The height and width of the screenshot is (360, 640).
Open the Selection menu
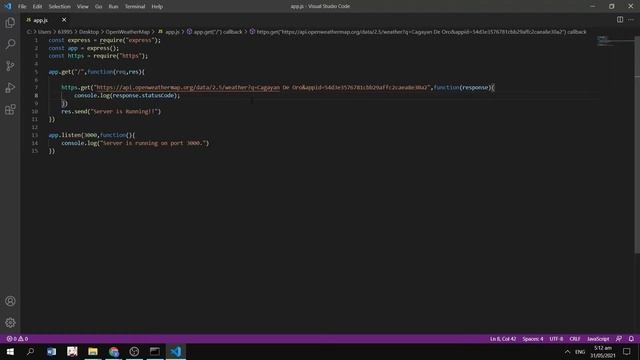(x=60, y=7)
